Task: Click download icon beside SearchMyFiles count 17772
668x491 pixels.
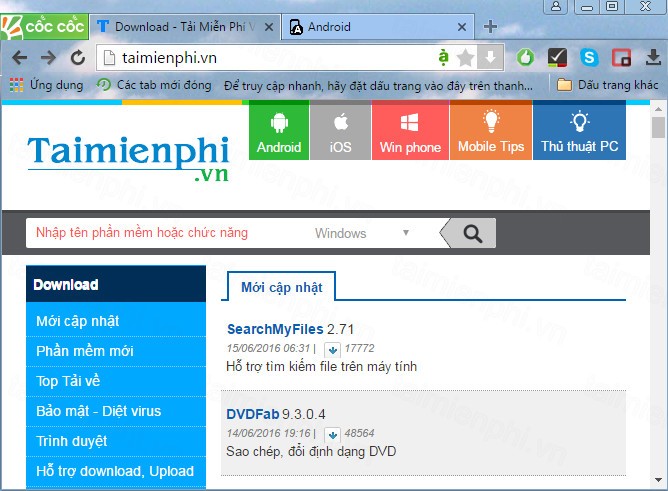Action: (x=333, y=350)
